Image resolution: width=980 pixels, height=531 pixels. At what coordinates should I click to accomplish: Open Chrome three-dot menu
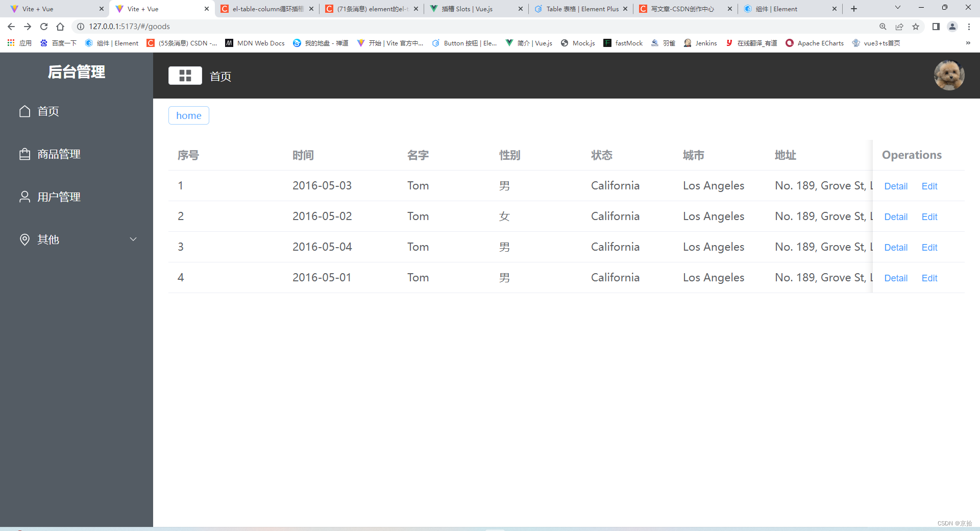969,27
